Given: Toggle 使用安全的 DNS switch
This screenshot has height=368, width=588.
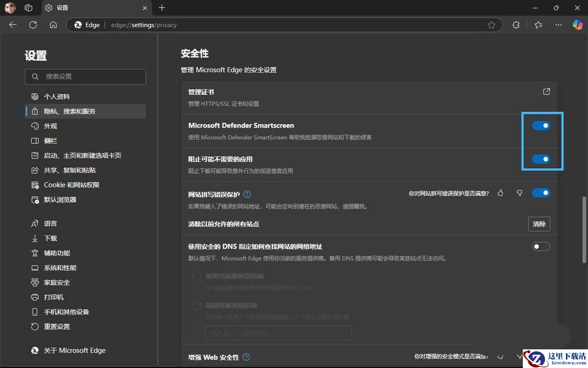Looking at the screenshot, I should pos(541,246).
